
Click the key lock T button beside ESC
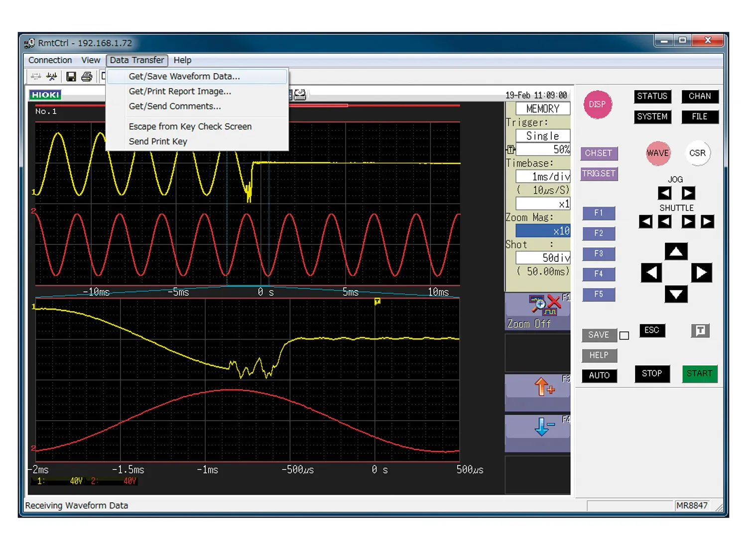(700, 331)
